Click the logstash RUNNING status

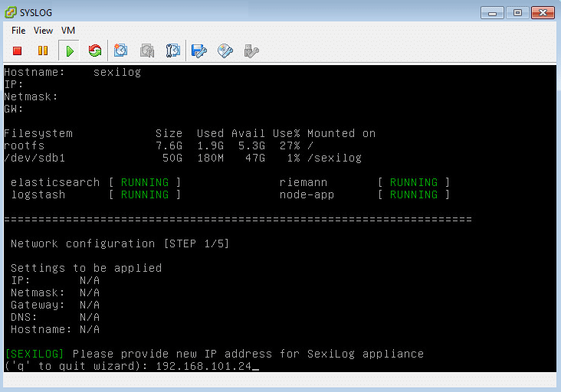click(145, 194)
